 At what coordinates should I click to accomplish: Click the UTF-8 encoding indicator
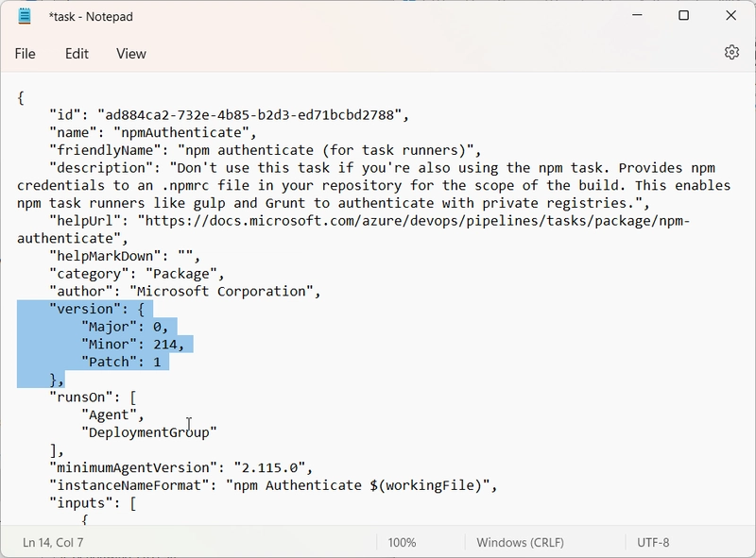pos(653,543)
